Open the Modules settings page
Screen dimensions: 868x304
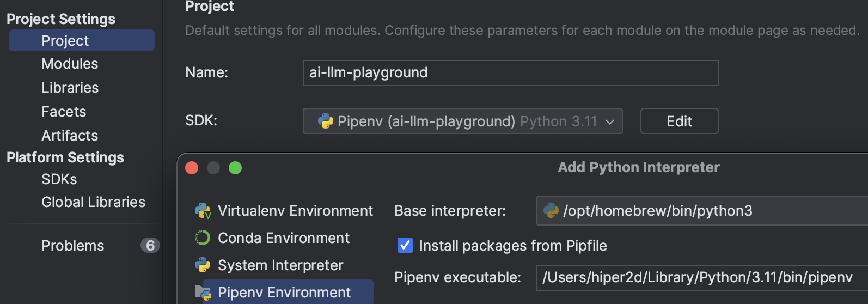pos(70,64)
